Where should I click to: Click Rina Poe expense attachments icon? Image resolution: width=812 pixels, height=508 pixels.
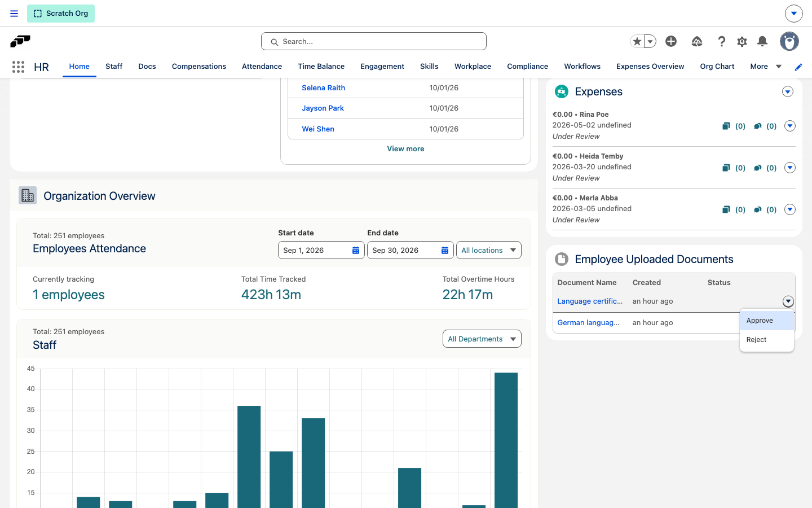726,126
